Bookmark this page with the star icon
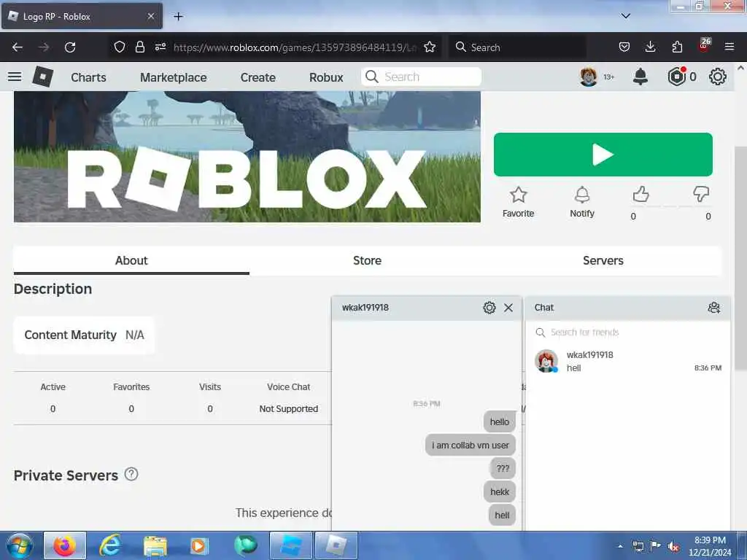The image size is (747, 560). 430,47
